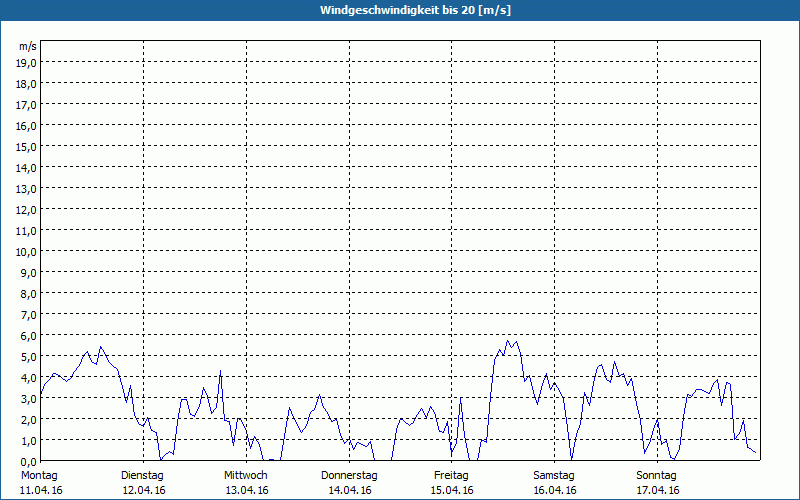This screenshot has height=500, width=800.
Task: Click the 'm/s' unit label
Action: [28, 46]
